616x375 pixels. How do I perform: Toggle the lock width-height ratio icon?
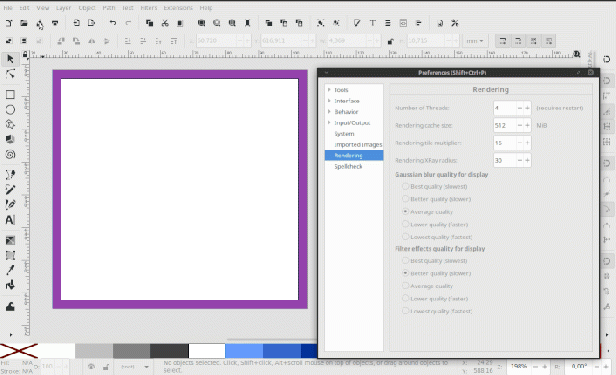[x=390, y=41]
